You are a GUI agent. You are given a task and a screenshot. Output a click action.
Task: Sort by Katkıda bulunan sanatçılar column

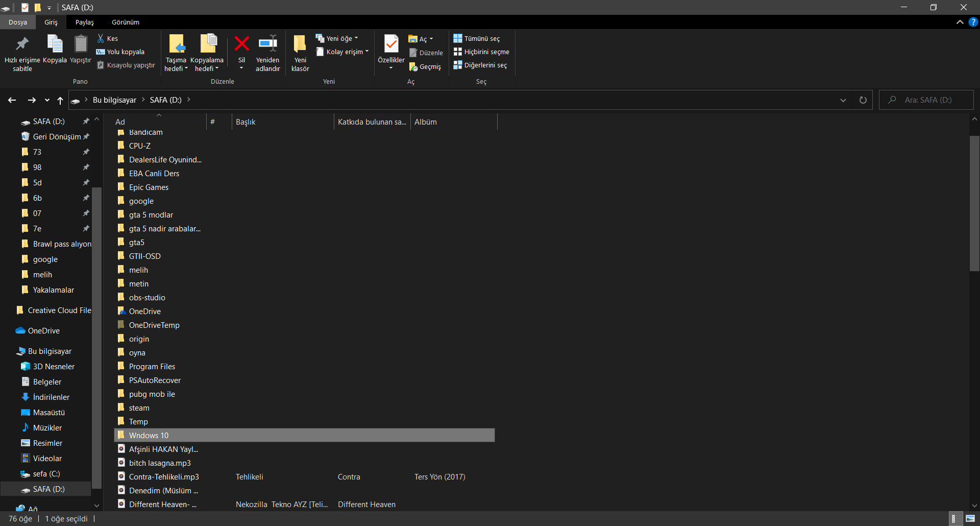coord(372,122)
